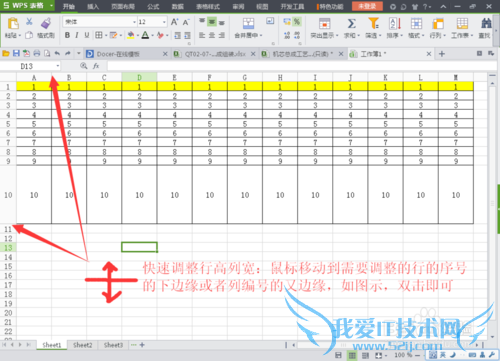Toggle align text left
500x361 pixels.
[x=202, y=35]
